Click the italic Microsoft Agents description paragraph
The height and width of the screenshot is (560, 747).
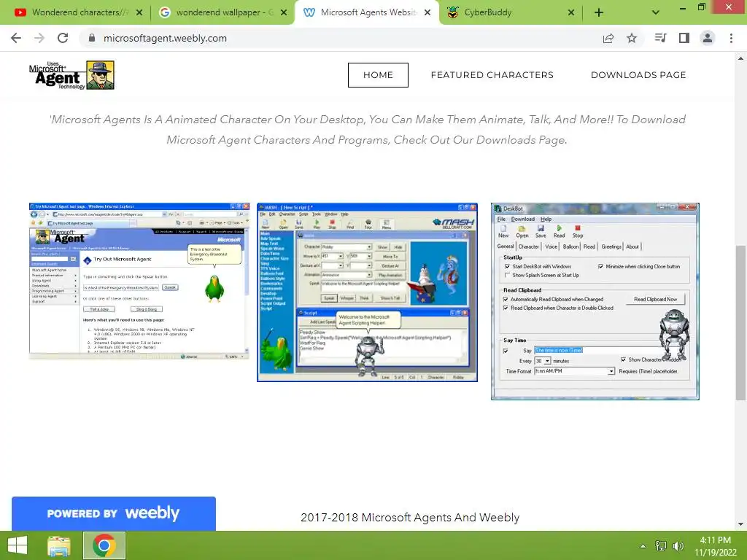pos(368,130)
